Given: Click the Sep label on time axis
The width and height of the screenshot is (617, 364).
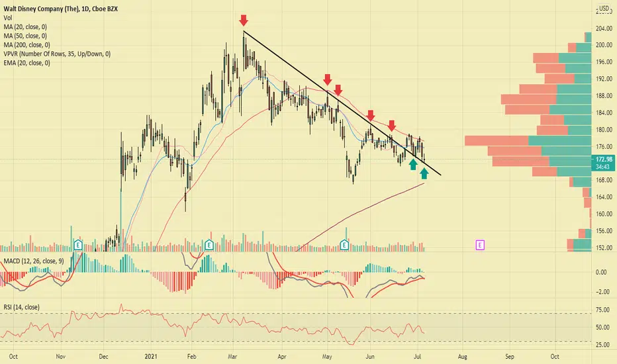Looking at the screenshot, I should tap(510, 357).
